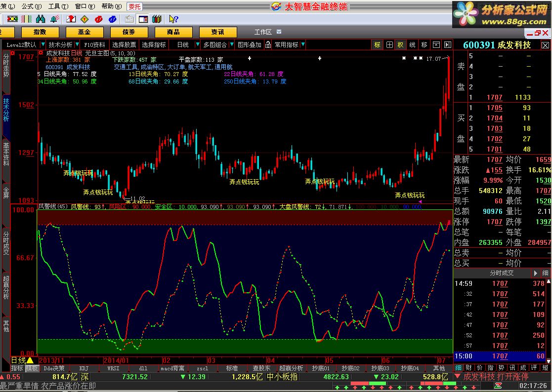Click the 分时成交 play arrow icon
552x392 pixels.
point(536,273)
